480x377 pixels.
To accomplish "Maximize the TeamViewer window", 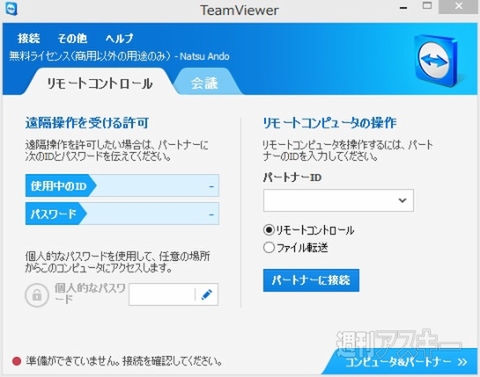I will point(427,6).
